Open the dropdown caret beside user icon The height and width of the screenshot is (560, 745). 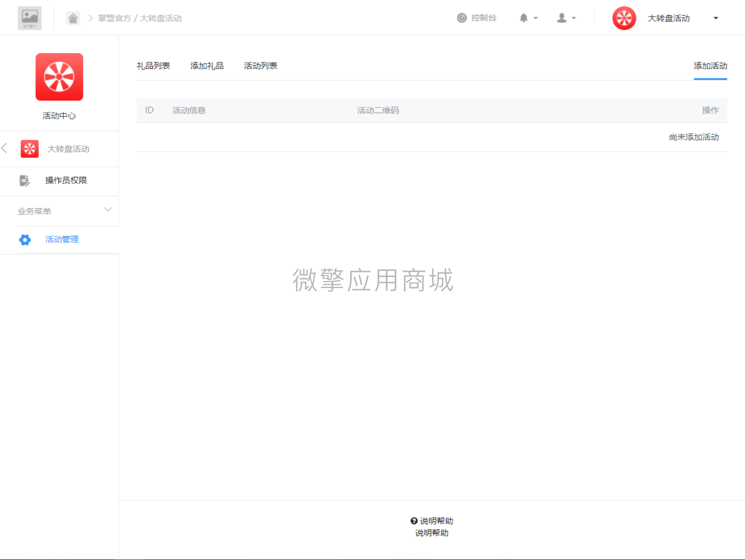(x=574, y=18)
